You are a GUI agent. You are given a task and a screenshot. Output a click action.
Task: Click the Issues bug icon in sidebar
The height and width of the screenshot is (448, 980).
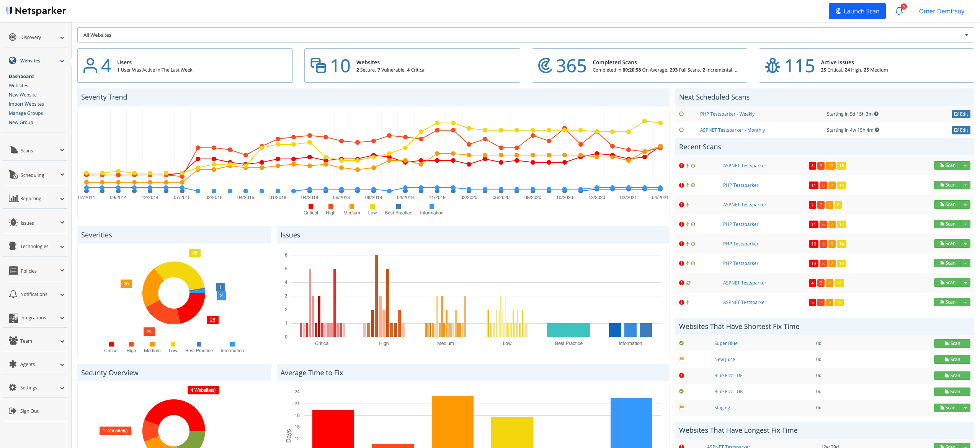point(13,222)
